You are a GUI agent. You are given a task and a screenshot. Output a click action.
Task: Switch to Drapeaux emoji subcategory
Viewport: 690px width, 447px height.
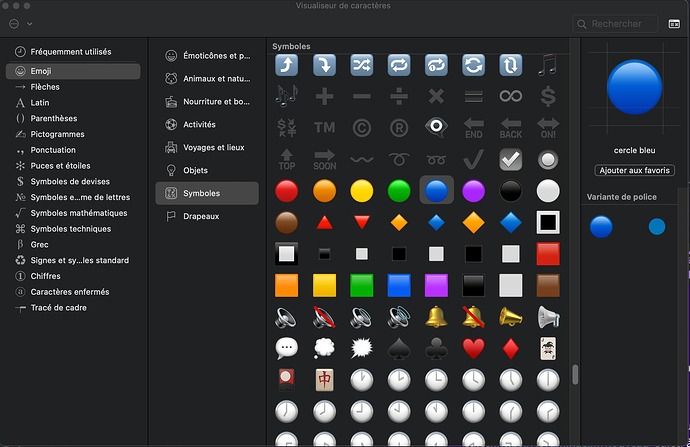[x=200, y=216]
